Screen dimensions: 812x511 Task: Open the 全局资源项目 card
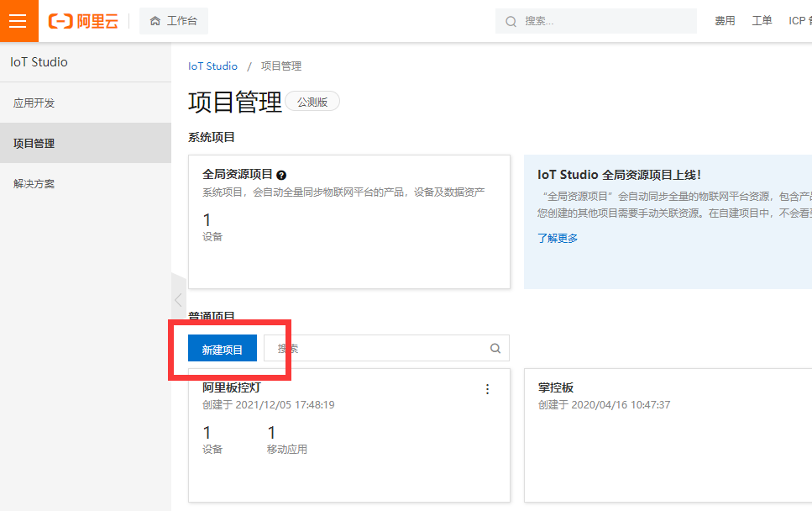[x=349, y=222]
